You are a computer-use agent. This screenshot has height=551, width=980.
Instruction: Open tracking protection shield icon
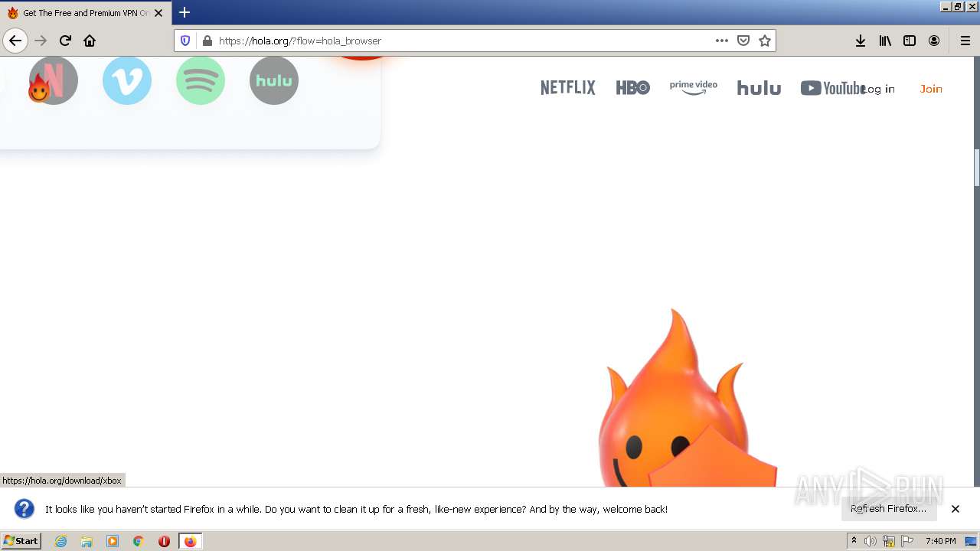coord(185,41)
